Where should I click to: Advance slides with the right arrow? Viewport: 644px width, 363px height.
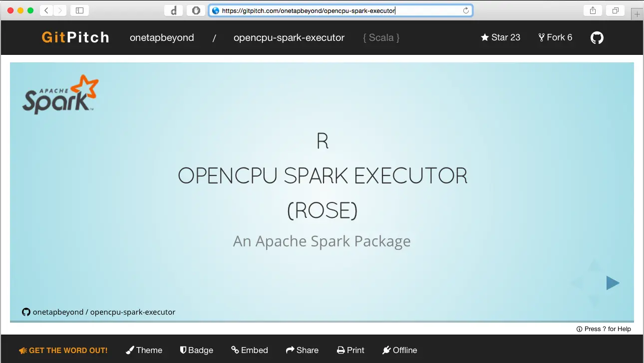613,283
